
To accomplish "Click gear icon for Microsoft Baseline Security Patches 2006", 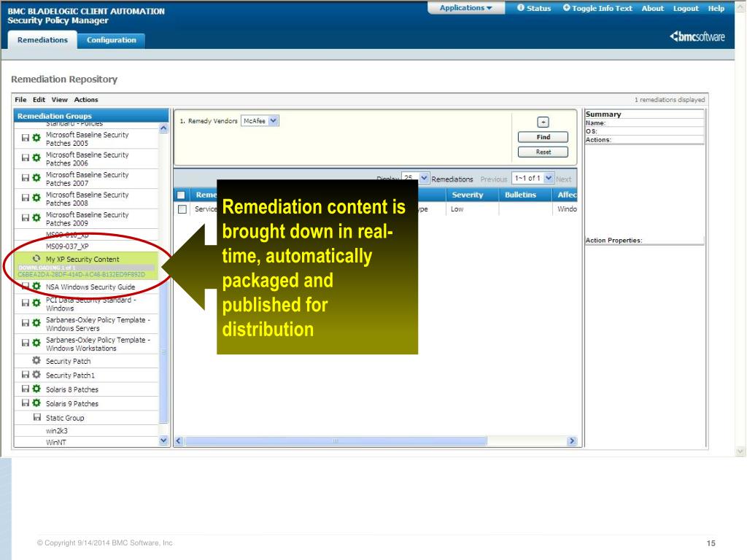I will pyautogui.click(x=36, y=157).
